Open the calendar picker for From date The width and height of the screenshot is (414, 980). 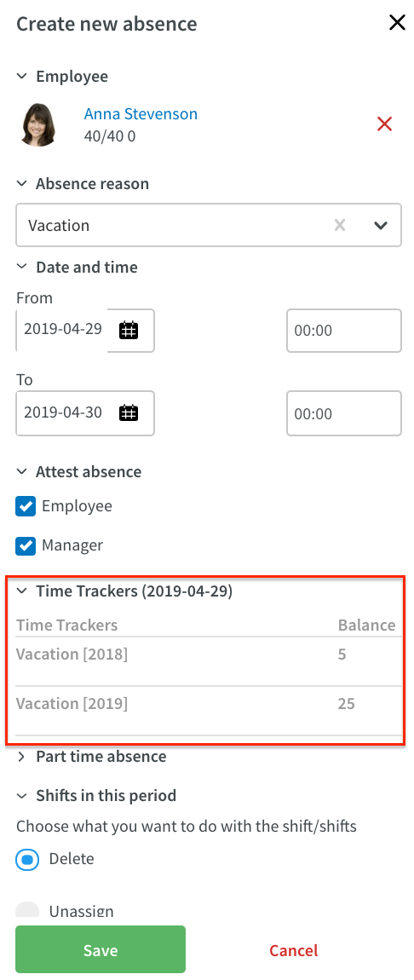[129, 330]
